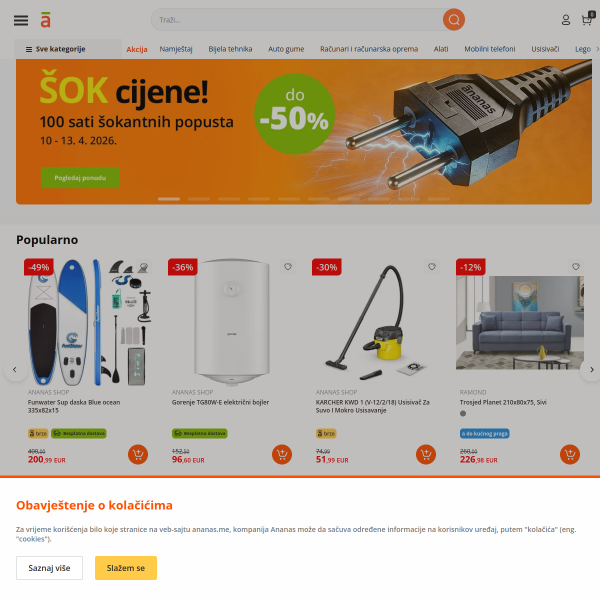Add KARCHER vacuum to cart

click(426, 454)
